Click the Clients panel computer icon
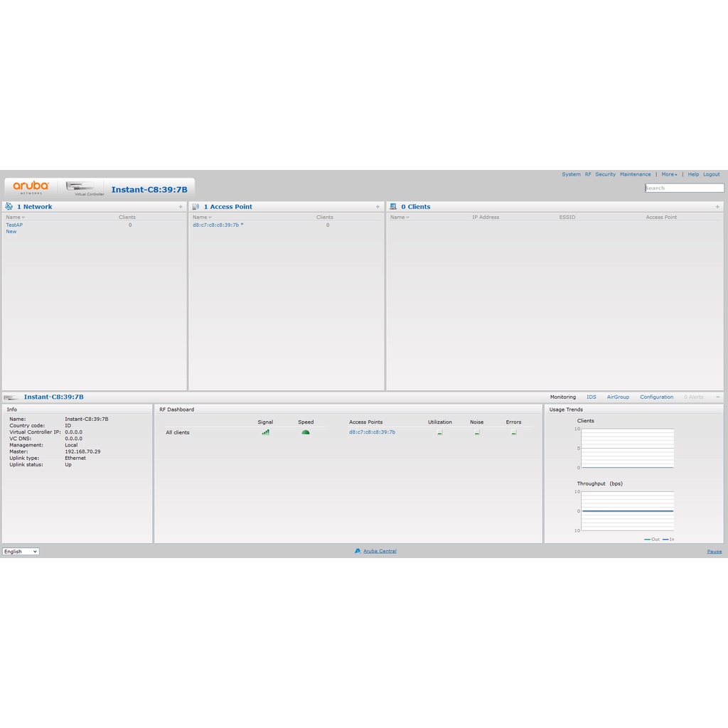 pos(393,207)
